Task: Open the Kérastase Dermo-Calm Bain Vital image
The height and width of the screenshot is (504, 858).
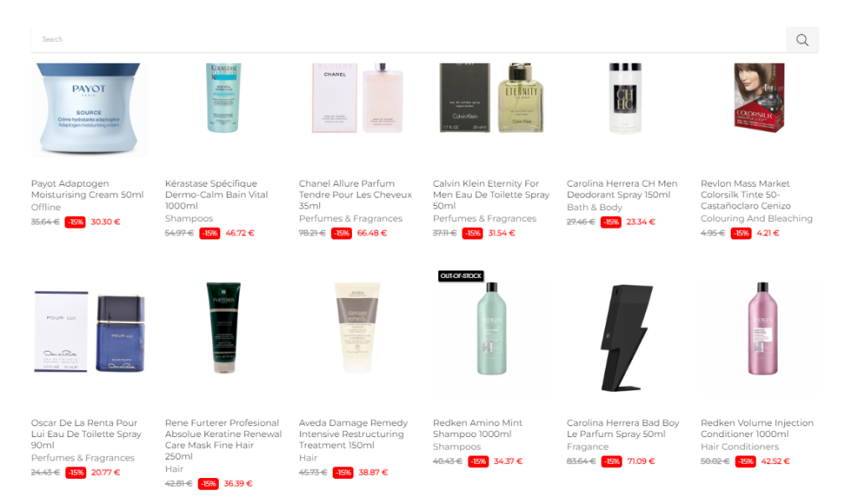Action: pos(223,98)
